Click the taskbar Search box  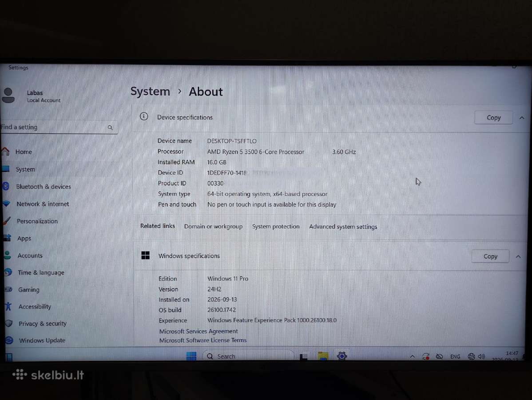click(248, 356)
